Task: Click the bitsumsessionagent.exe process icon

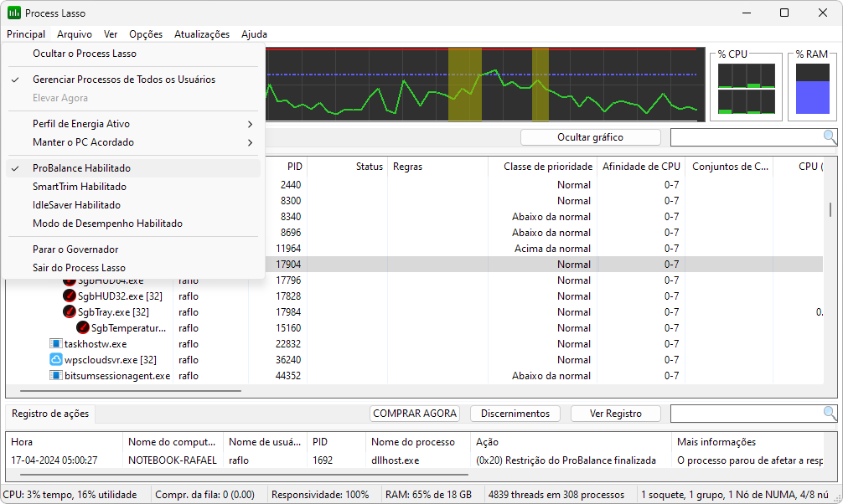Action: (x=56, y=375)
